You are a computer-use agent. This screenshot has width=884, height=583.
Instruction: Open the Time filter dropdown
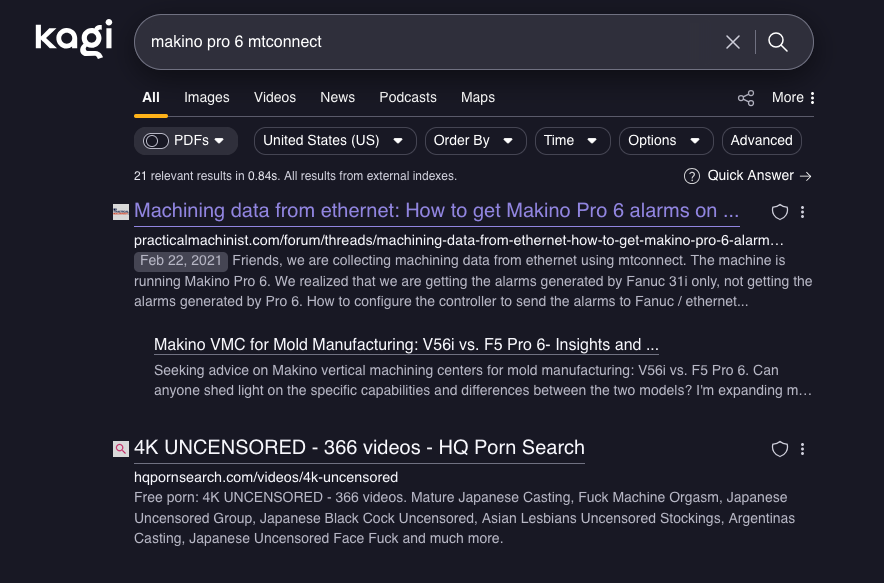tap(572, 141)
